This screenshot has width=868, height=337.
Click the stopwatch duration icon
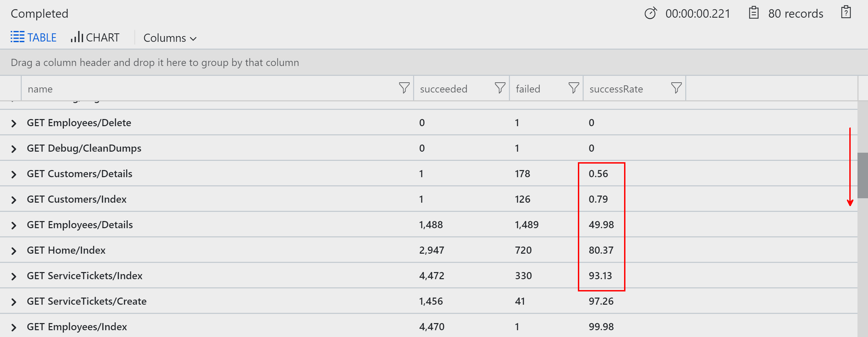click(x=651, y=13)
